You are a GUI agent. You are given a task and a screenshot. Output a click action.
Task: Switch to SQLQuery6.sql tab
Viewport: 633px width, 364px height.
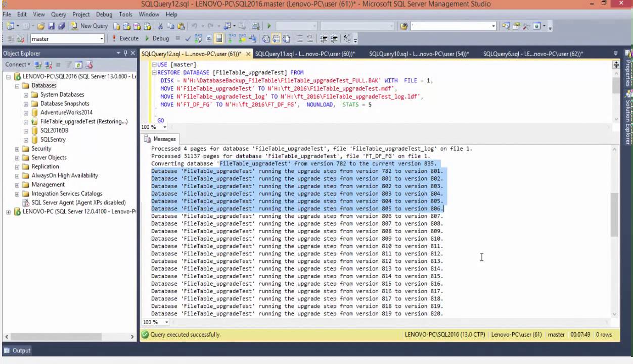pyautogui.click(x=533, y=54)
